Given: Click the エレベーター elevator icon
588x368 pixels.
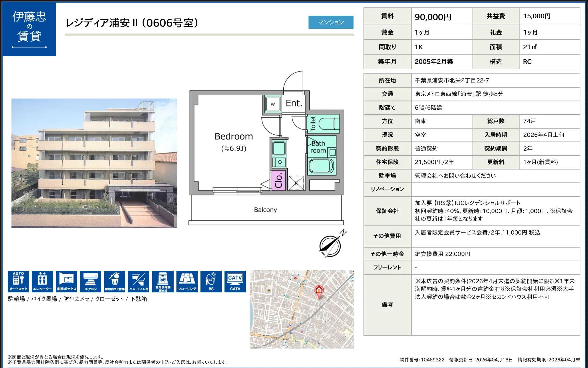Looking at the screenshot, I should click(x=42, y=281).
